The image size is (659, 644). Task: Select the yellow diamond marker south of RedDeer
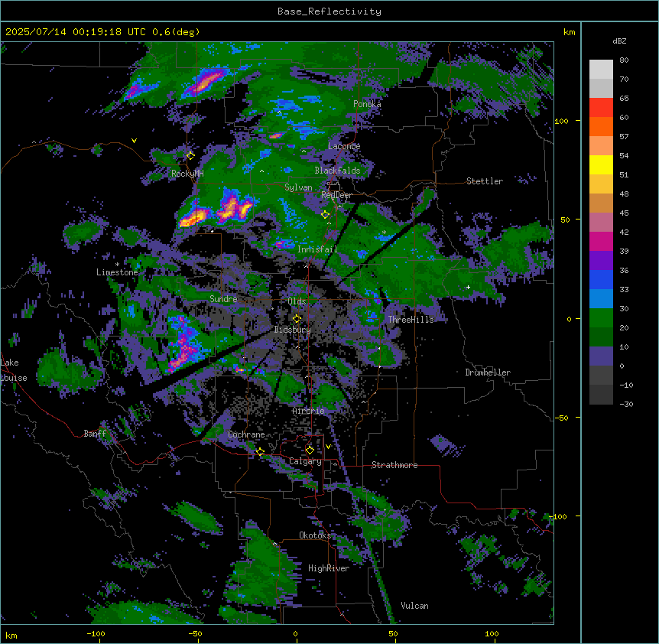coord(325,215)
